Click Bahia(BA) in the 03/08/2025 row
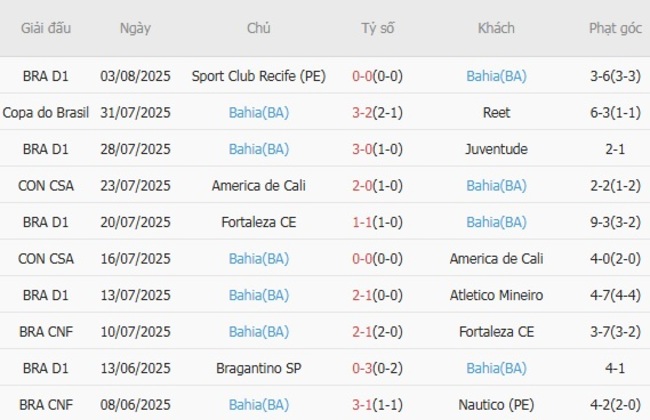This screenshot has width=650, height=420. 496,75
